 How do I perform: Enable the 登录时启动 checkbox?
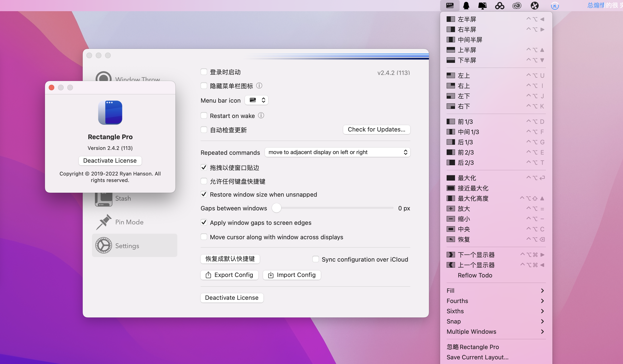[204, 72]
